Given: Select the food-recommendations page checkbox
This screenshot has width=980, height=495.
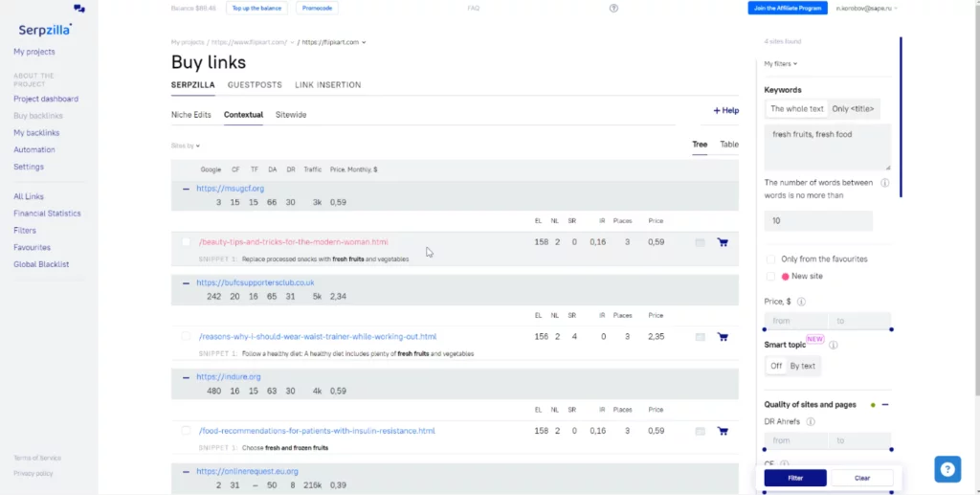Looking at the screenshot, I should [186, 431].
